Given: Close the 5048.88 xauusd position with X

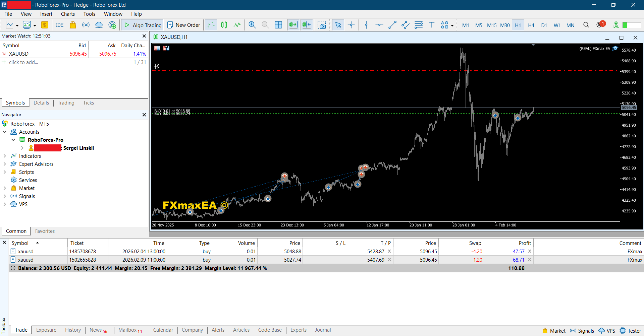Looking at the screenshot, I should (530, 251).
